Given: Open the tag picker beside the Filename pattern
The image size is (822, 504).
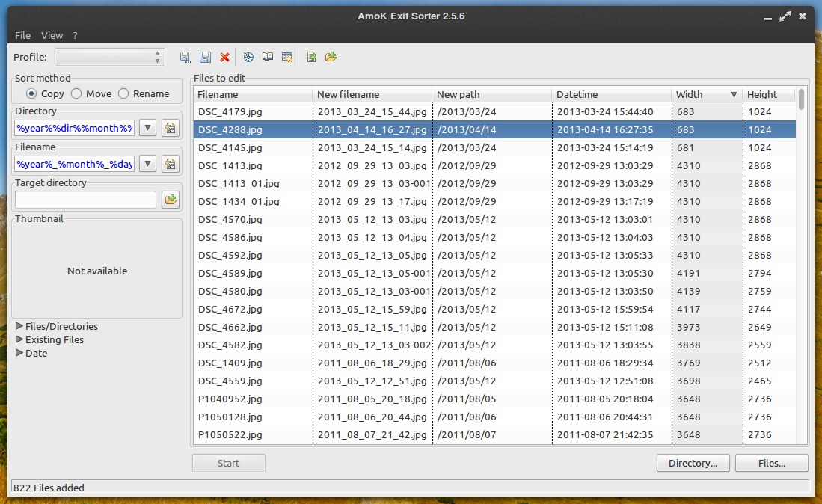Looking at the screenshot, I should (x=170, y=164).
